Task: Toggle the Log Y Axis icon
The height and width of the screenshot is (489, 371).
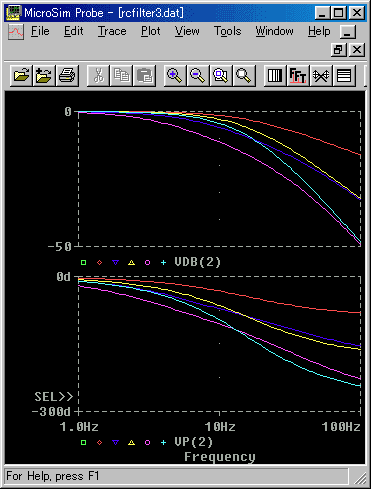Action: point(344,76)
